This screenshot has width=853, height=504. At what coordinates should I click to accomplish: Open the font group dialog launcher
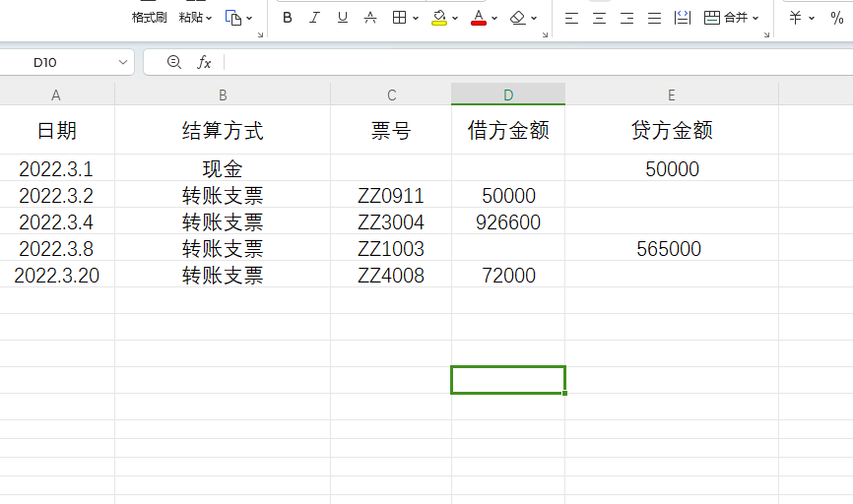(545, 34)
